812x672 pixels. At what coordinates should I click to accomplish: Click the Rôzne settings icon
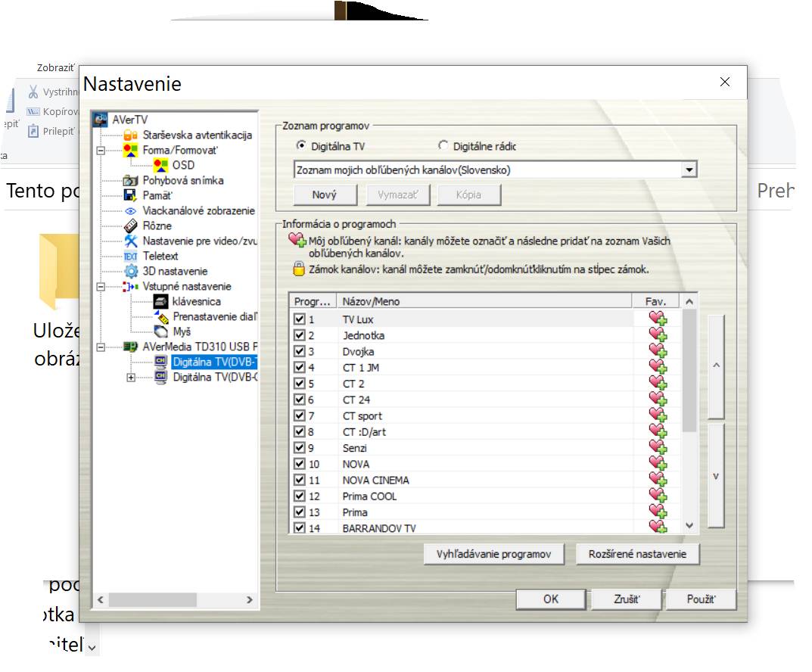point(130,226)
